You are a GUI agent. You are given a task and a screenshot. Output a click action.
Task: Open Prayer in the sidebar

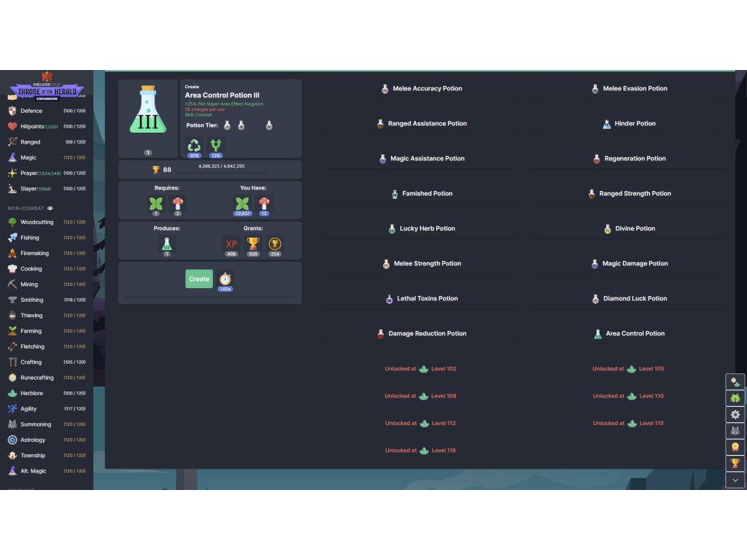(47, 174)
